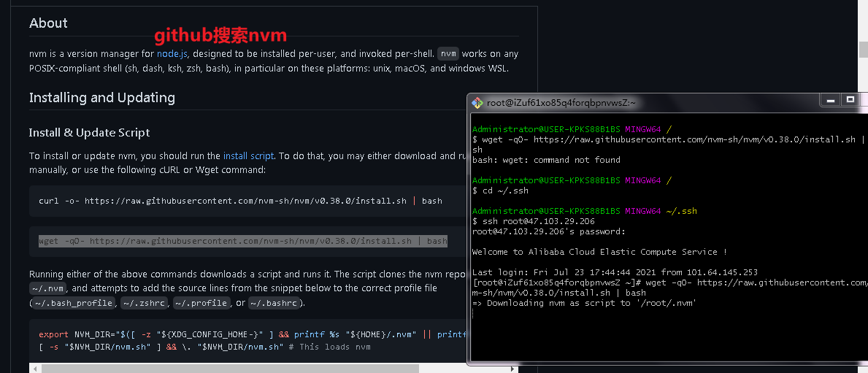
Task: Click the horizontal scrollbar under code block
Action: pyautogui.click(x=230, y=369)
